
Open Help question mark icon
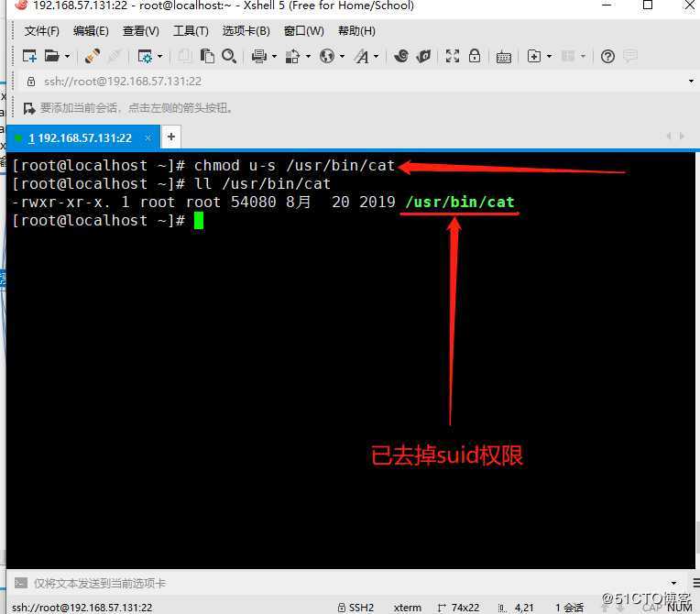(x=607, y=56)
